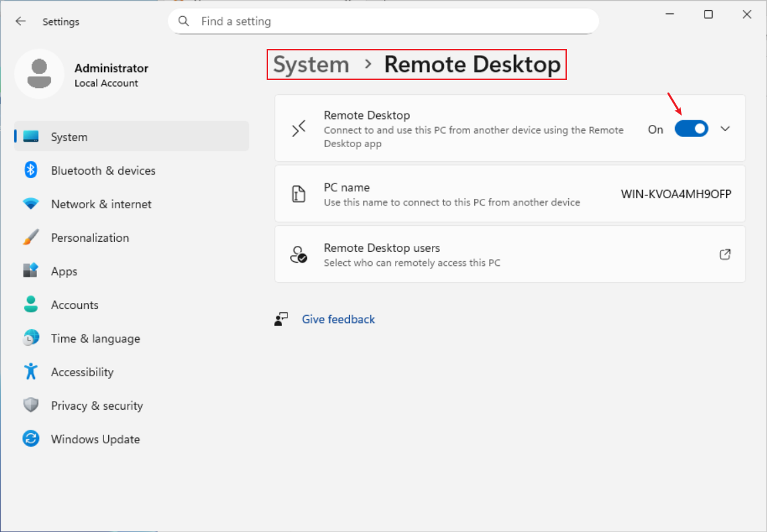This screenshot has height=532, width=767.
Task: Select Time & language in sidebar
Action: click(x=95, y=339)
